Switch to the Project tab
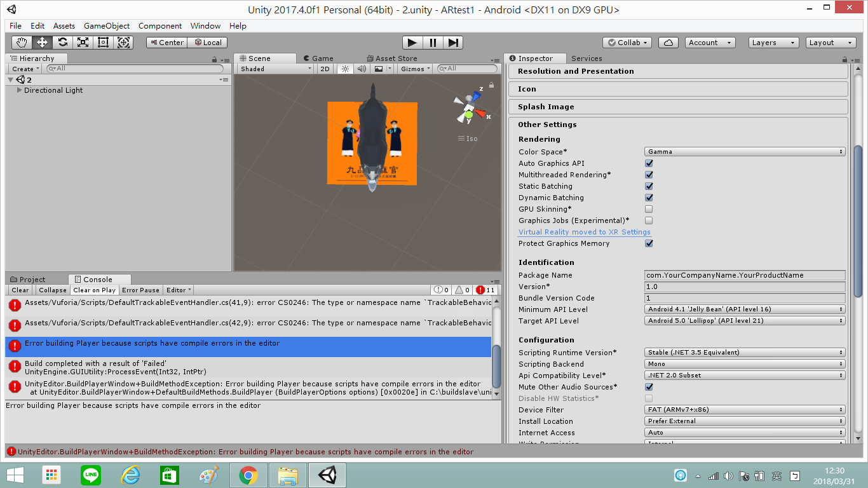The width and height of the screenshot is (868, 488). point(29,280)
